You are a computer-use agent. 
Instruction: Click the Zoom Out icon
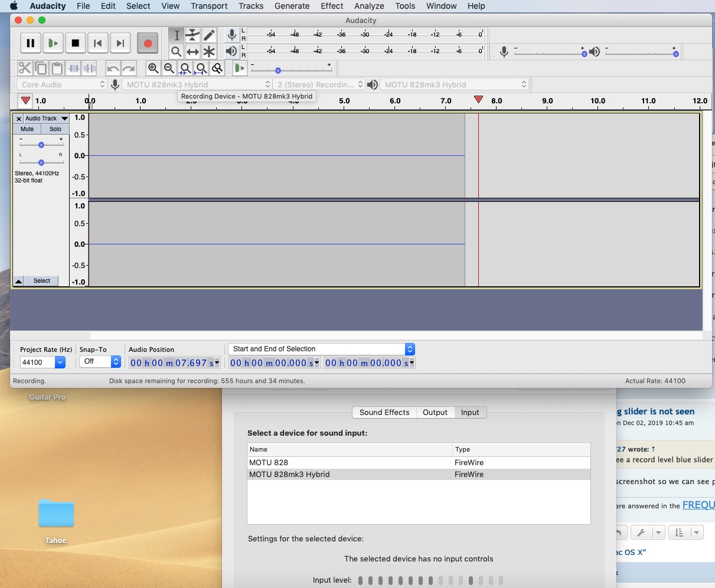click(x=169, y=68)
